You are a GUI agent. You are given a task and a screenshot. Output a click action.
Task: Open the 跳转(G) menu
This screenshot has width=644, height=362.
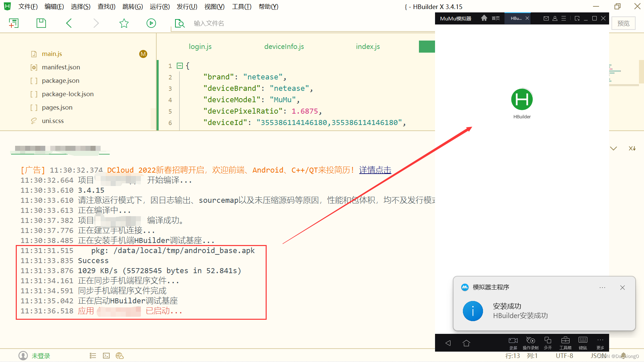pyautogui.click(x=132, y=7)
